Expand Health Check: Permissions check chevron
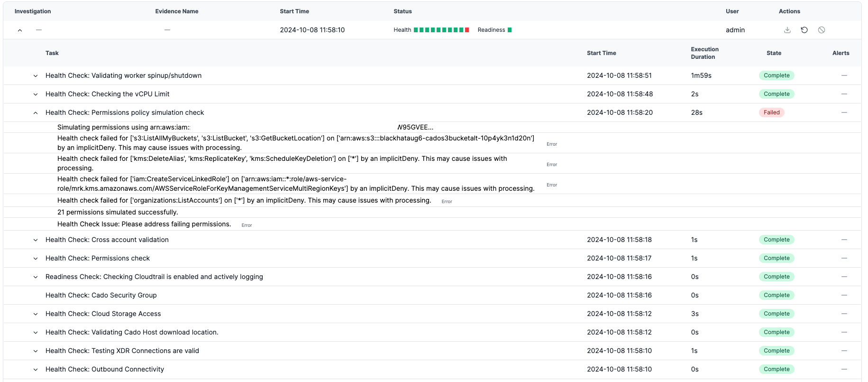868x382 pixels. point(36,258)
